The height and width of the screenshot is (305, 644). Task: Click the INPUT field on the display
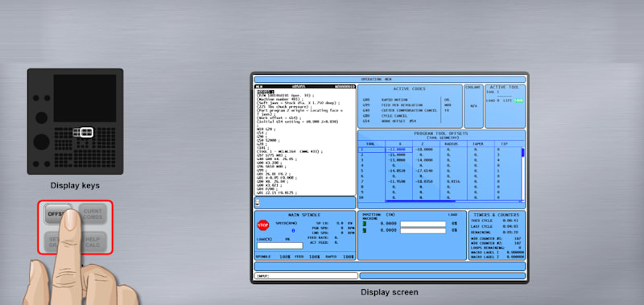click(x=306, y=276)
